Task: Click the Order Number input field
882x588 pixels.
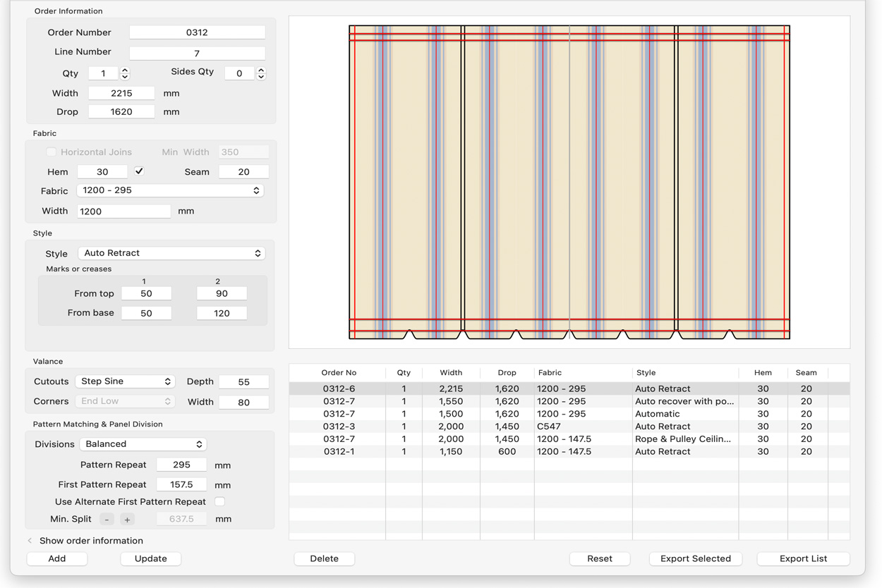Action: (197, 32)
